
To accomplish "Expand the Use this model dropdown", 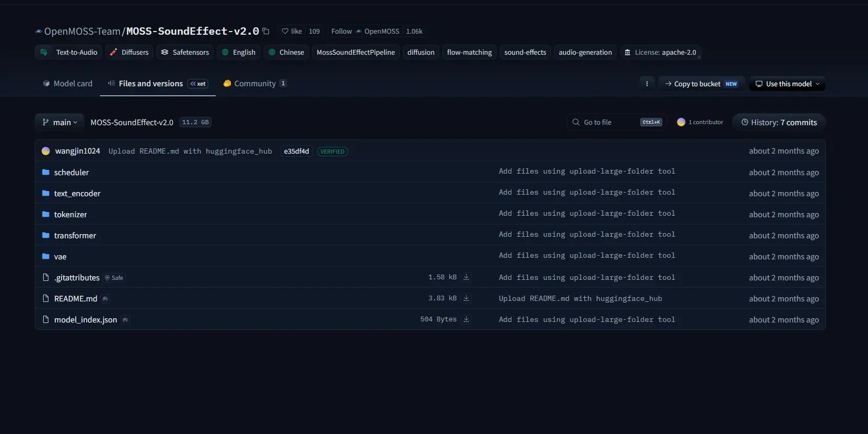I will (787, 84).
